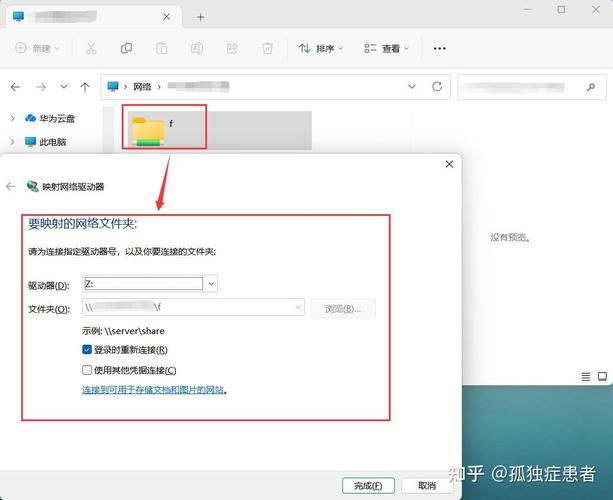613x500 pixels.
Task: Toggle 登录时重新连接 checkbox
Action: (87, 349)
